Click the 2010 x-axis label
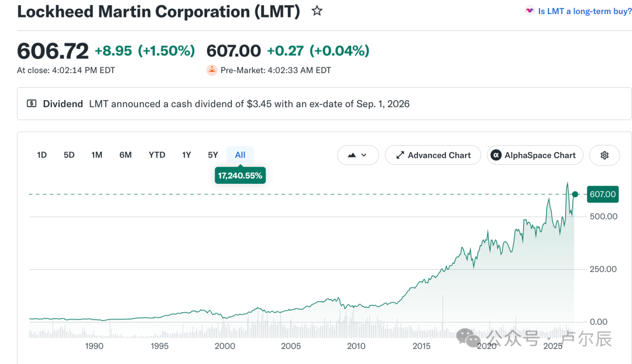 (x=356, y=346)
